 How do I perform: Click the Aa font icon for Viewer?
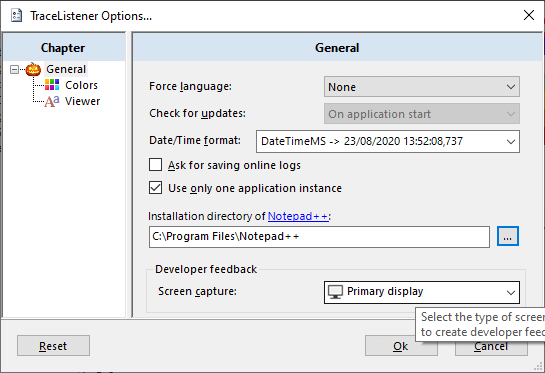[52, 101]
